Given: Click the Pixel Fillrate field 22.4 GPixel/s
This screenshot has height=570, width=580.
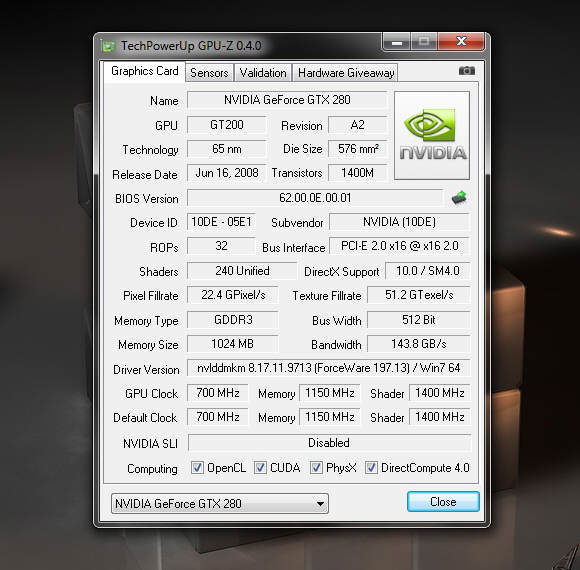Looking at the screenshot, I should (x=233, y=295).
